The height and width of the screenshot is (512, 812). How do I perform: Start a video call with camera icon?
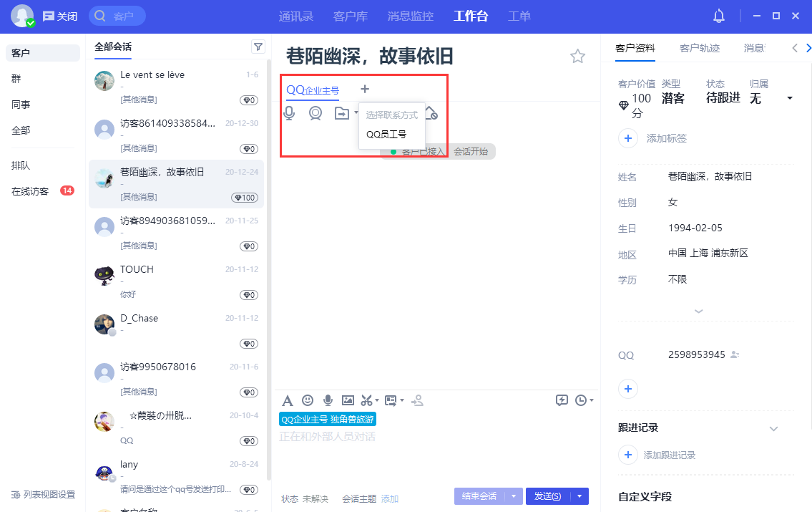click(315, 113)
